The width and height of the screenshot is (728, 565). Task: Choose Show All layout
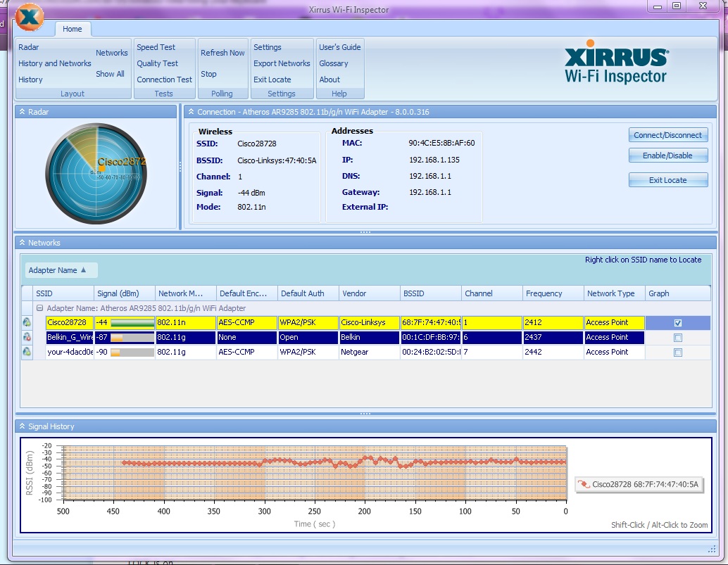(x=110, y=74)
